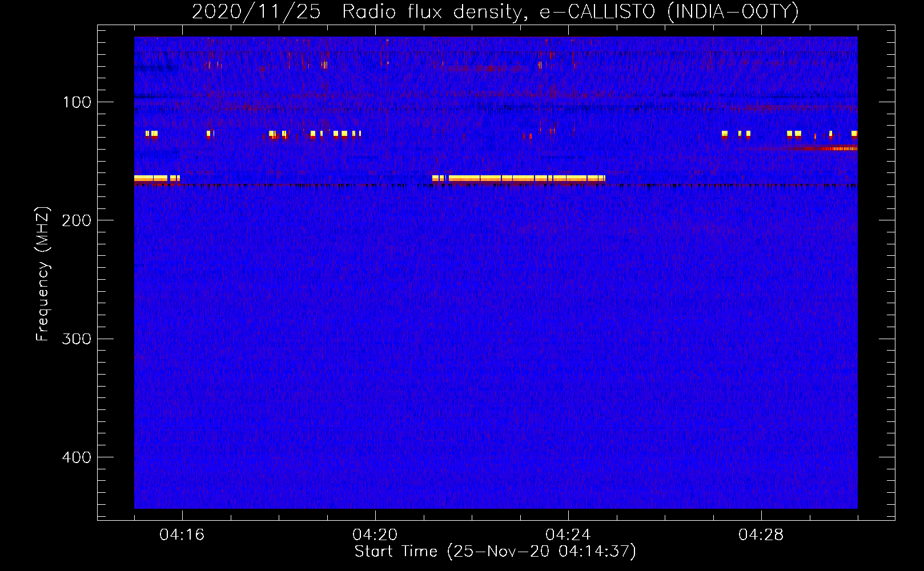Select the "300" frequency tick label

77,339
